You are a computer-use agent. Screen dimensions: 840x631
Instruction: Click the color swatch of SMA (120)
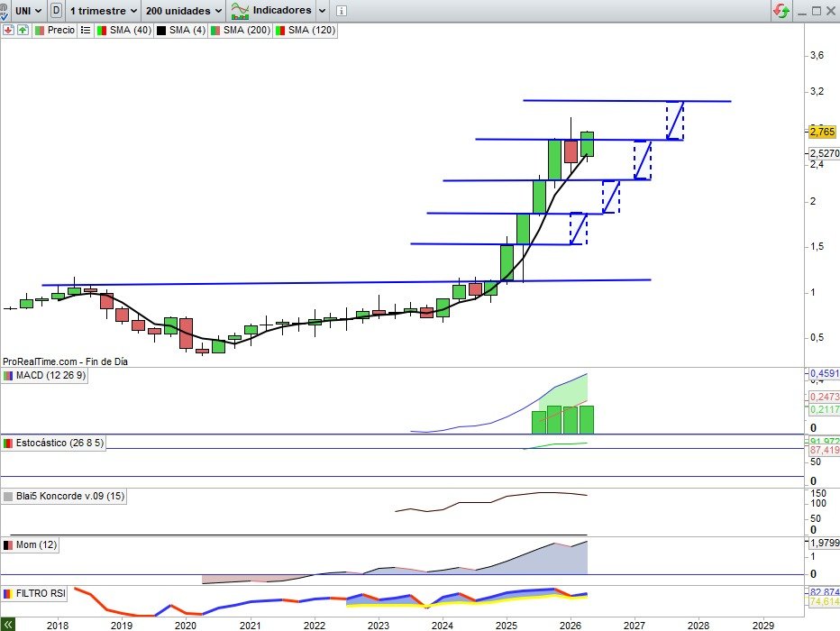pyautogui.click(x=279, y=31)
